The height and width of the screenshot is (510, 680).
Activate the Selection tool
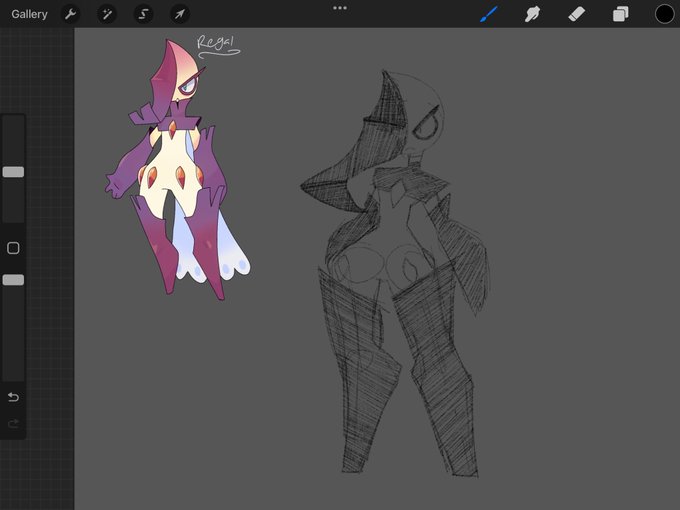pyautogui.click(x=143, y=14)
